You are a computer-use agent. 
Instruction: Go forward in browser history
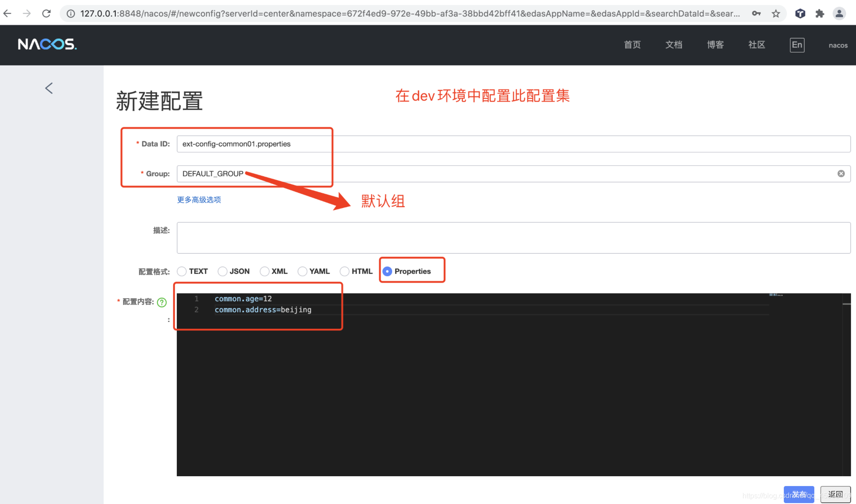(x=27, y=13)
